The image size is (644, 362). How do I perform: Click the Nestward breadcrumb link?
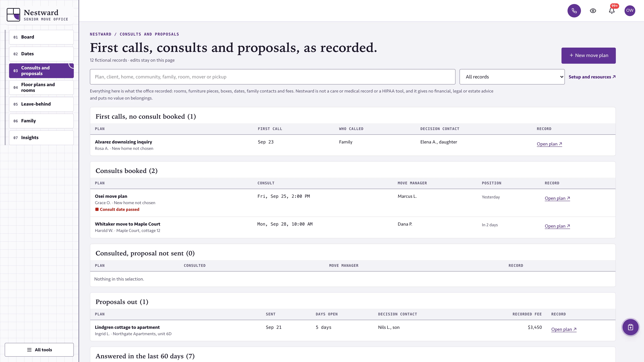[x=100, y=34]
